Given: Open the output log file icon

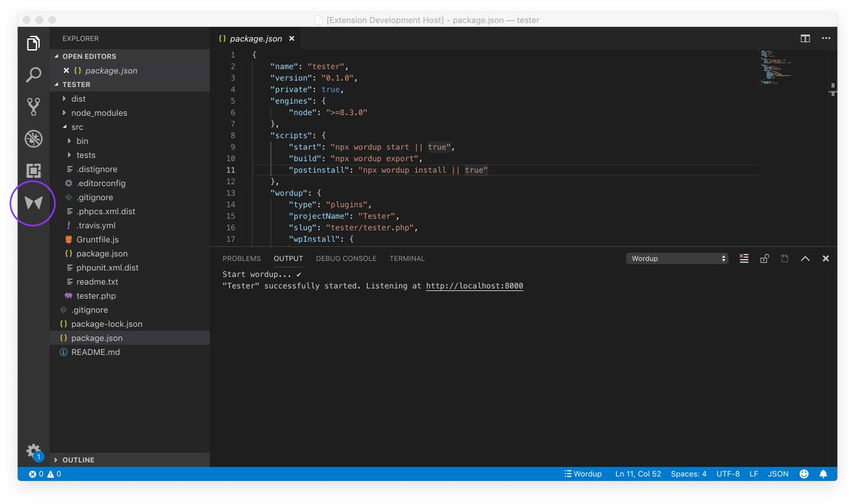Looking at the screenshot, I should click(x=784, y=258).
